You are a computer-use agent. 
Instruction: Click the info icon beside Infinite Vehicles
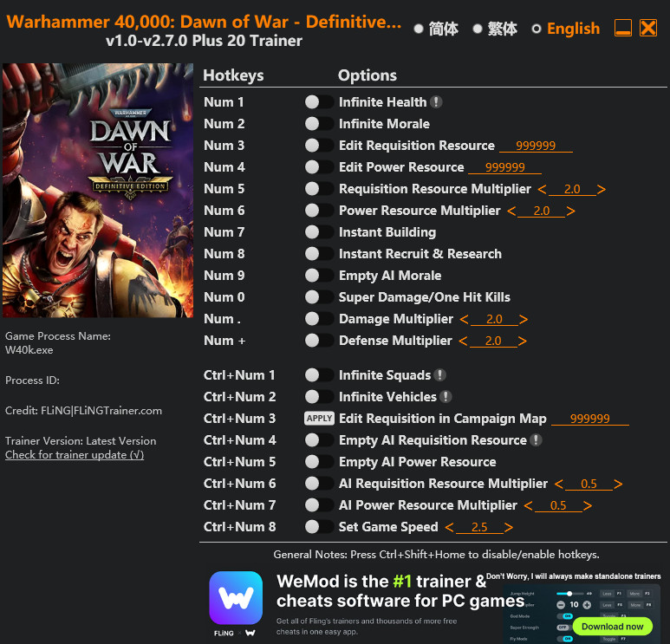coord(446,397)
